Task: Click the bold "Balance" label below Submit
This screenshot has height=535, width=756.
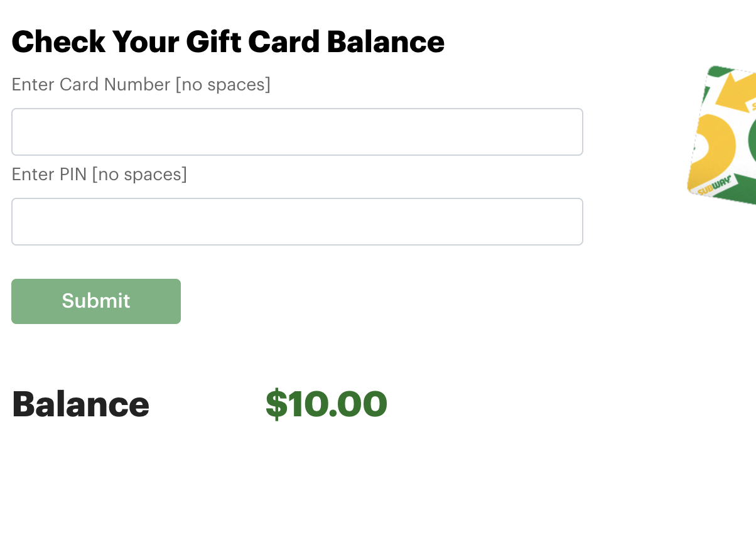Action: (80, 404)
